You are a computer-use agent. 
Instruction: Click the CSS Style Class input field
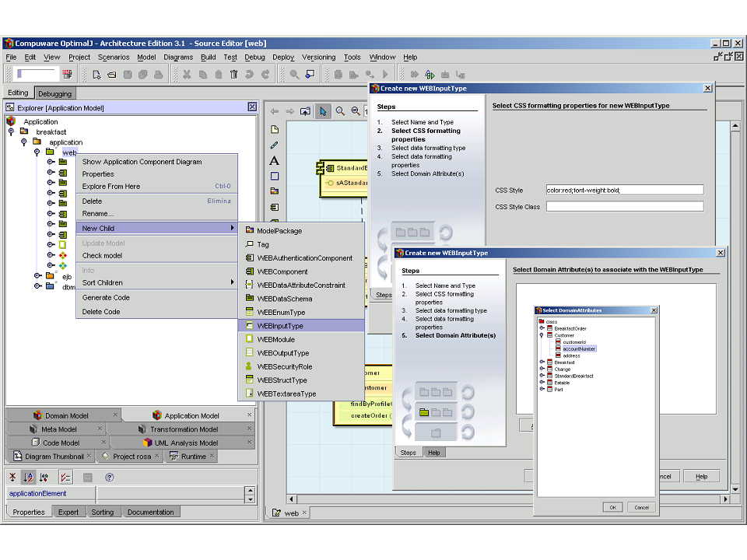pyautogui.click(x=625, y=207)
